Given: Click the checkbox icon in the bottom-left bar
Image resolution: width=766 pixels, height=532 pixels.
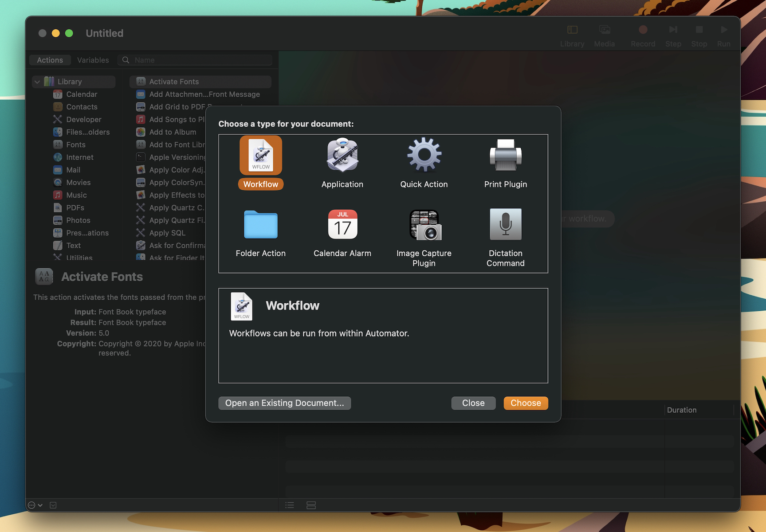Looking at the screenshot, I should pos(53,505).
